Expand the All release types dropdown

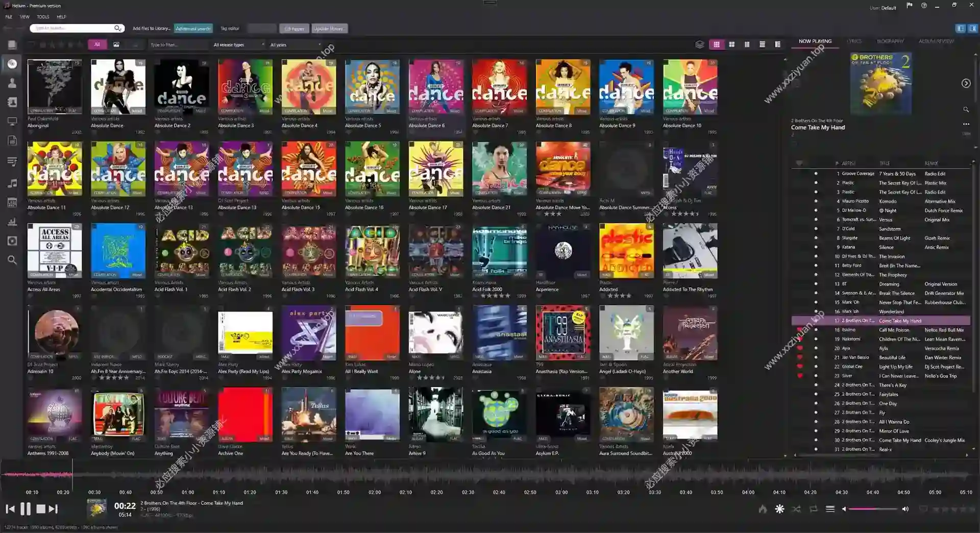coord(239,45)
